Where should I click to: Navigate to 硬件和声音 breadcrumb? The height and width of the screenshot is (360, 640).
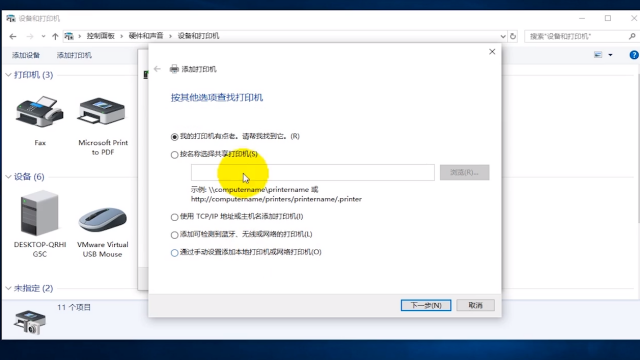[x=146, y=36]
